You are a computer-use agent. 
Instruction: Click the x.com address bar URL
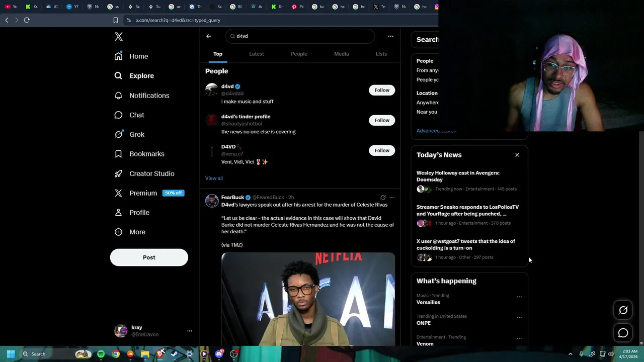coord(178,20)
